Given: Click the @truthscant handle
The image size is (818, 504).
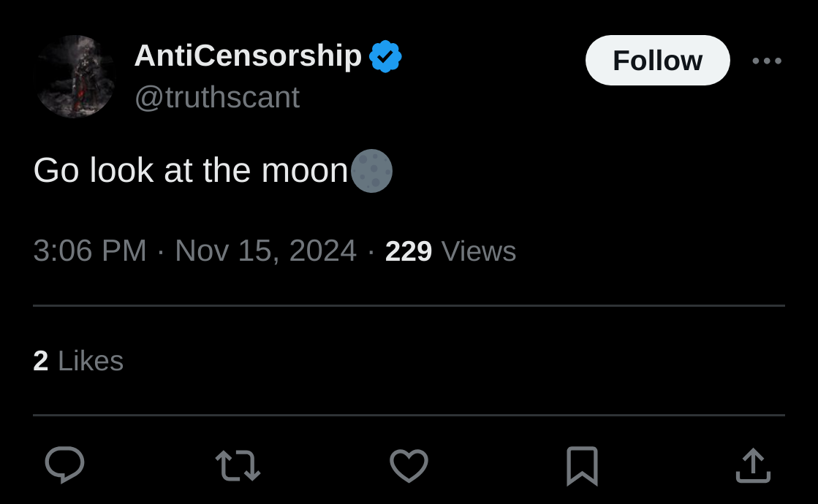Looking at the screenshot, I should tap(217, 97).
